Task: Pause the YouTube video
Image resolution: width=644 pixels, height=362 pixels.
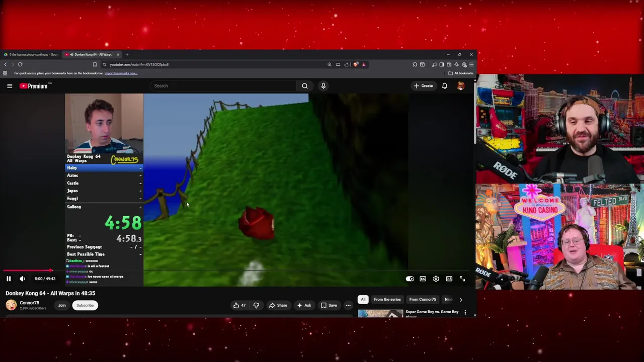Action: (x=9, y=279)
